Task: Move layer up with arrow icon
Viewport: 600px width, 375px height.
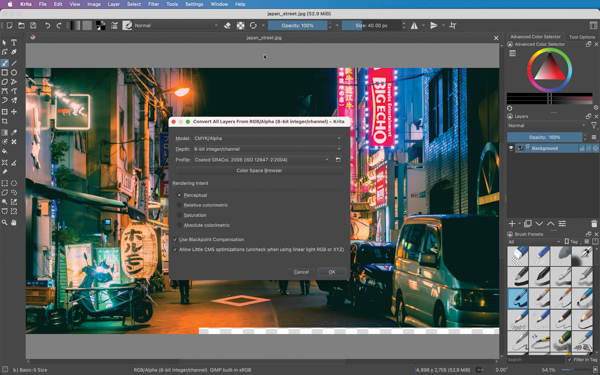Action: 551,223
